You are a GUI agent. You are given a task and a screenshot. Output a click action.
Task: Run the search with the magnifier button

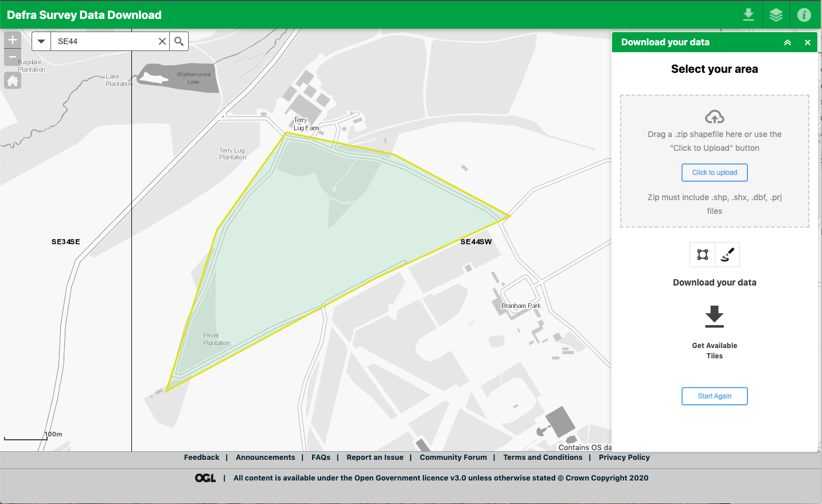179,41
